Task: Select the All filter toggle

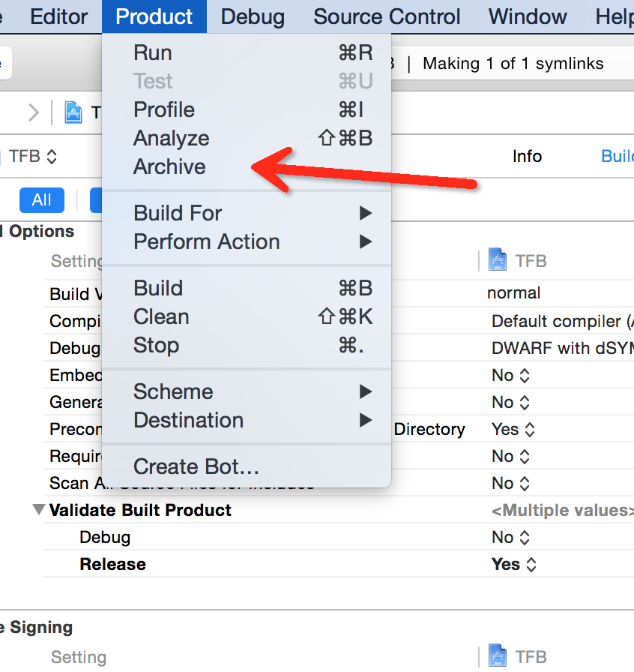Action: coord(42,200)
